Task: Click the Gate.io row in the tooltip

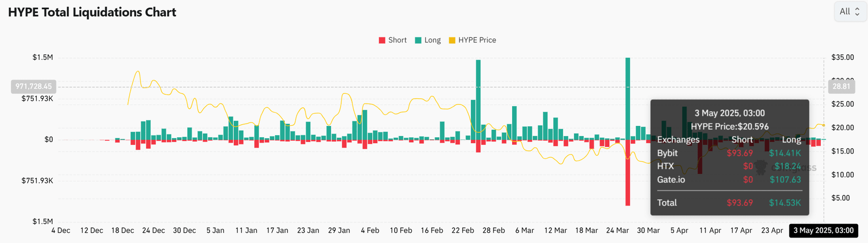Action: pos(729,180)
